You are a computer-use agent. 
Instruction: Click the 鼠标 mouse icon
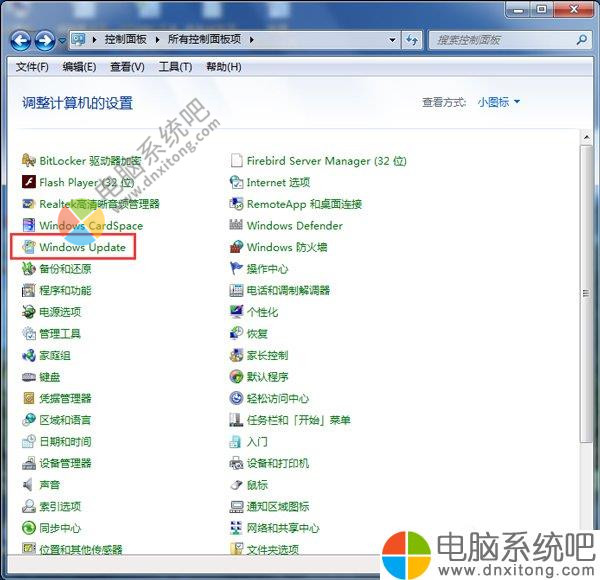[x=237, y=485]
